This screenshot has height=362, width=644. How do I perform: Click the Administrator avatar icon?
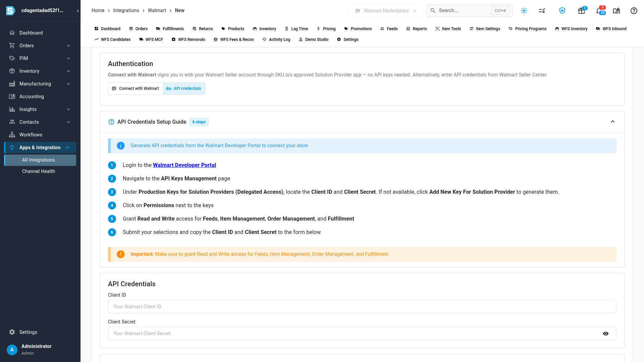(12, 350)
